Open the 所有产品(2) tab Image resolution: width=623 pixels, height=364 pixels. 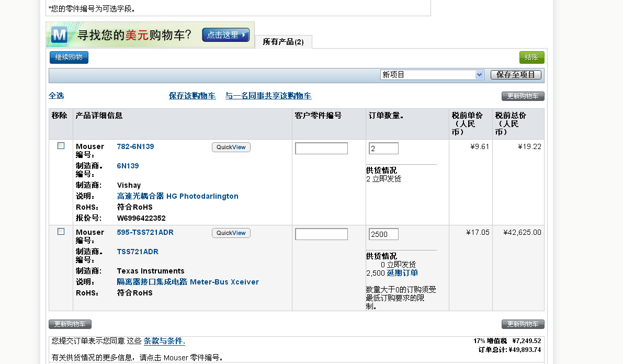[284, 42]
